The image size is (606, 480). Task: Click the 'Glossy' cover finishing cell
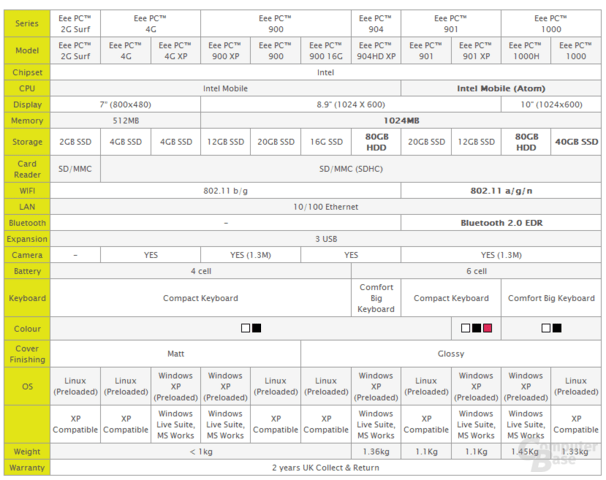[x=451, y=354]
